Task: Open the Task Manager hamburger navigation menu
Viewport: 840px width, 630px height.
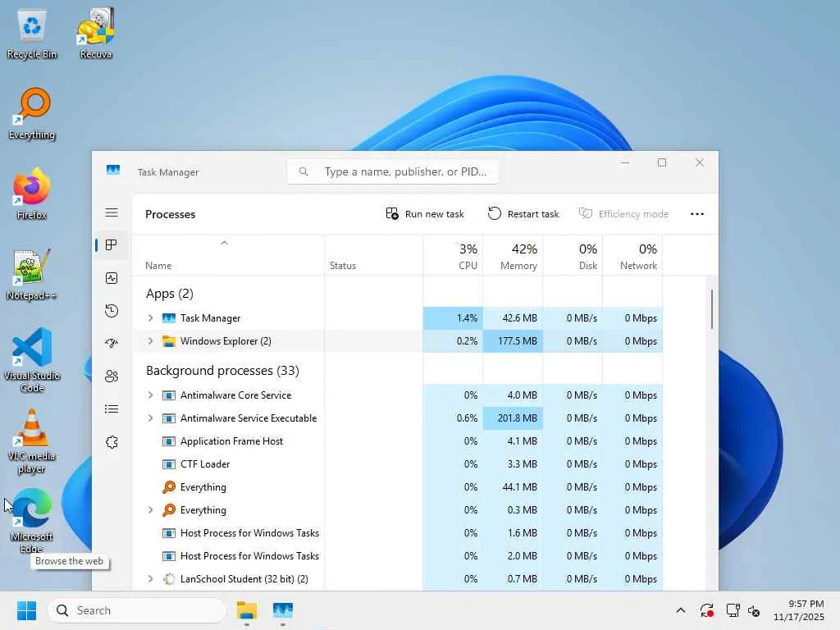Action: 112,212
